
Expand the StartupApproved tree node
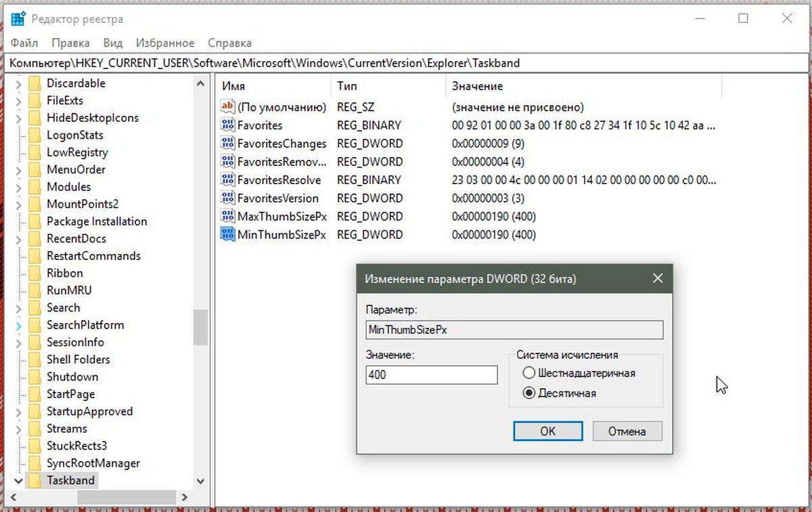pos(18,411)
